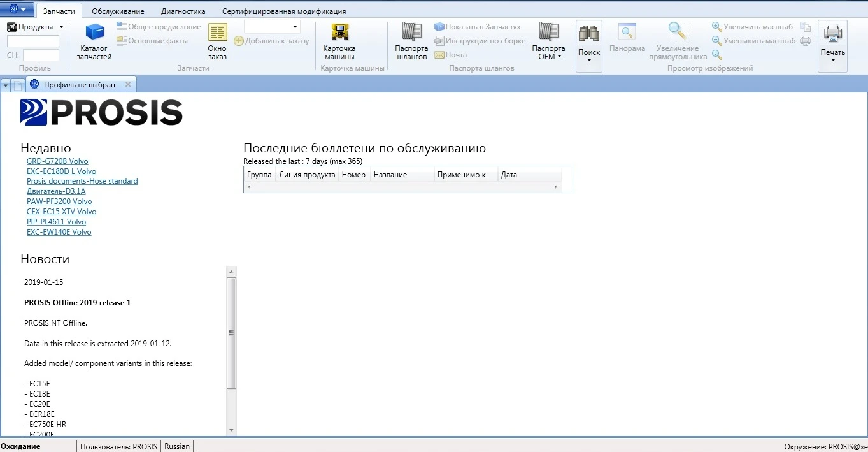Switch to the Диагностика ribbon tab

[183, 11]
